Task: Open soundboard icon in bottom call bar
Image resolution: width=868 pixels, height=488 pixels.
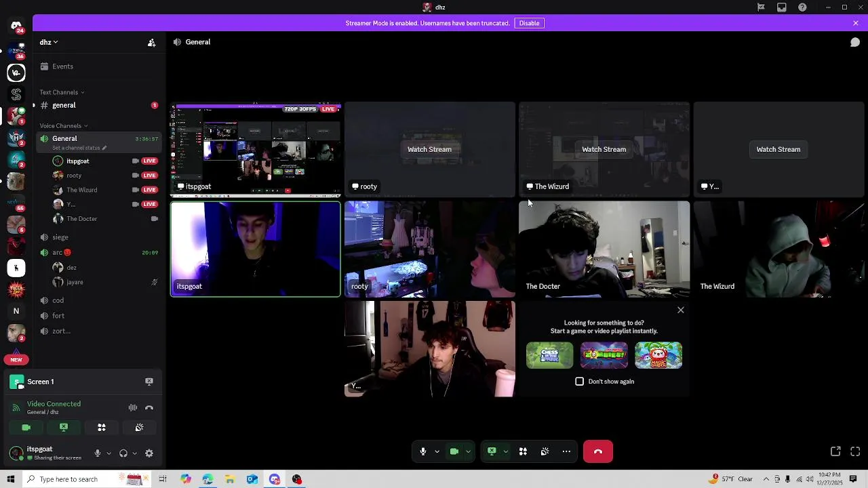Action: (x=545, y=451)
